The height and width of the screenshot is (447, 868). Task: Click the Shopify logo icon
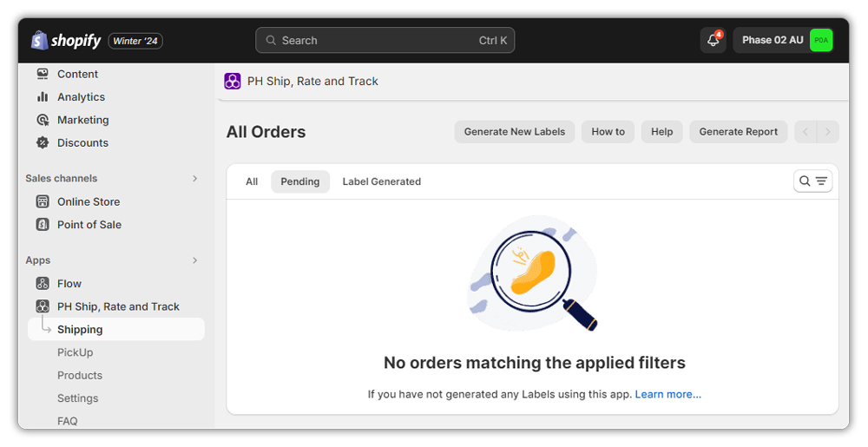[x=40, y=41]
